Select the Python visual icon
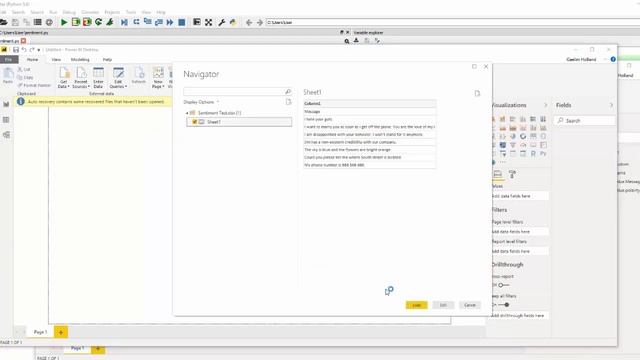 point(543,153)
